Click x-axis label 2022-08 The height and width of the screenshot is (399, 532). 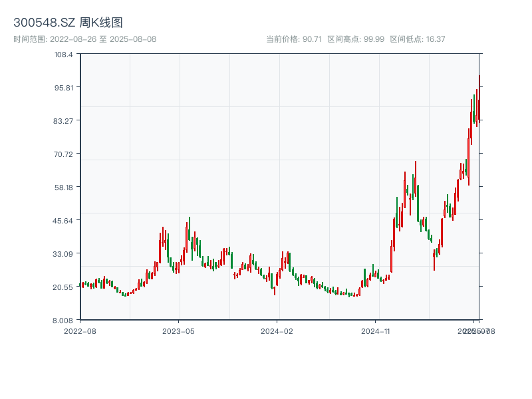click(80, 331)
